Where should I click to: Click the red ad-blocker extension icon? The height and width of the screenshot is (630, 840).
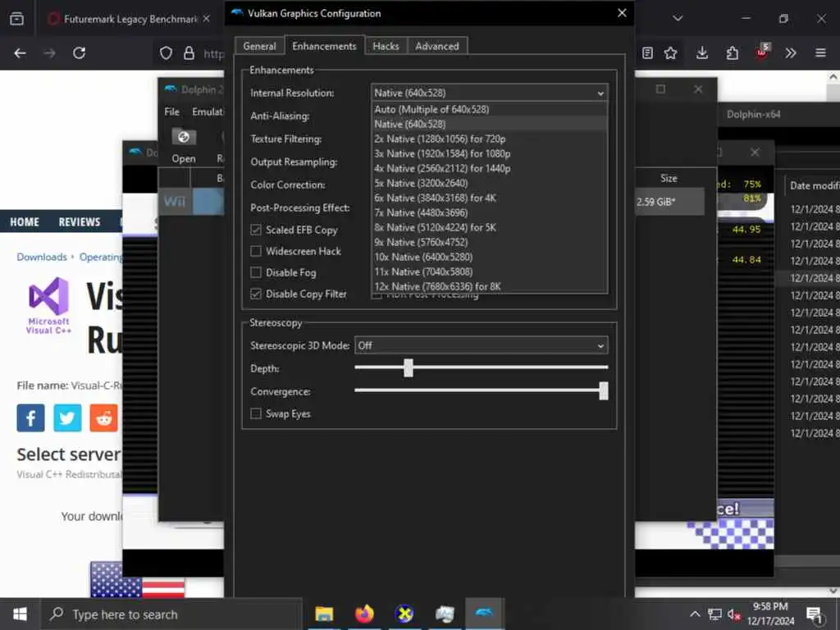(762, 52)
